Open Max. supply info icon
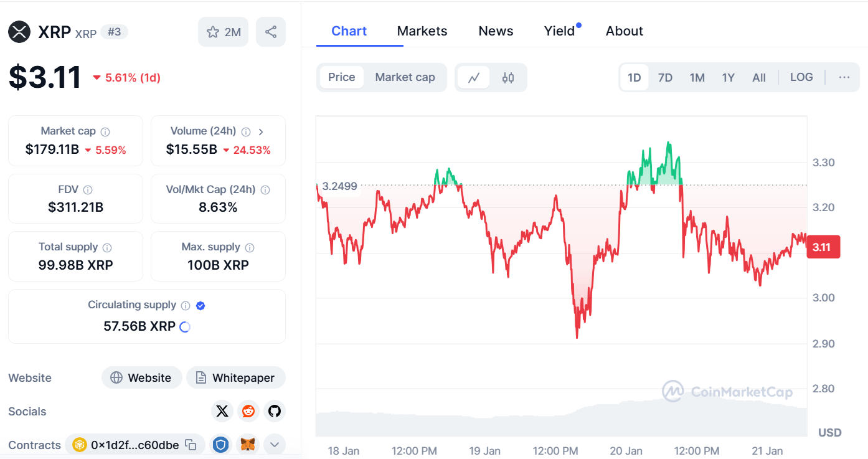Image resolution: width=868 pixels, height=459 pixels. tap(250, 247)
